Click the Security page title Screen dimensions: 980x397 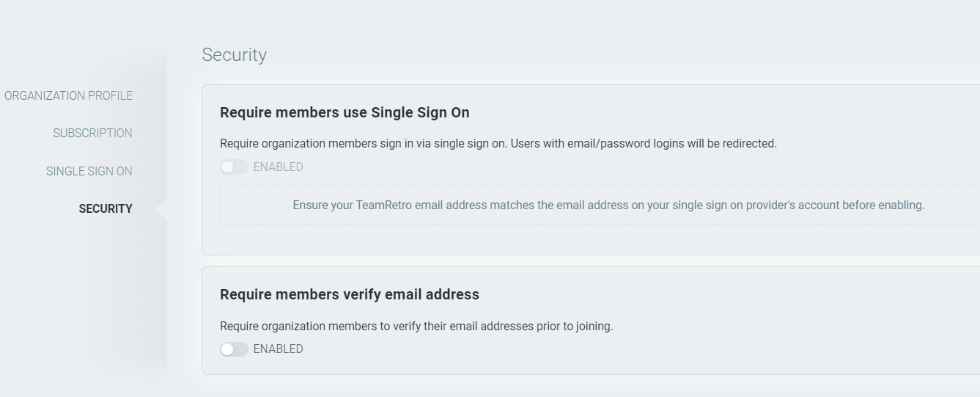point(234,55)
